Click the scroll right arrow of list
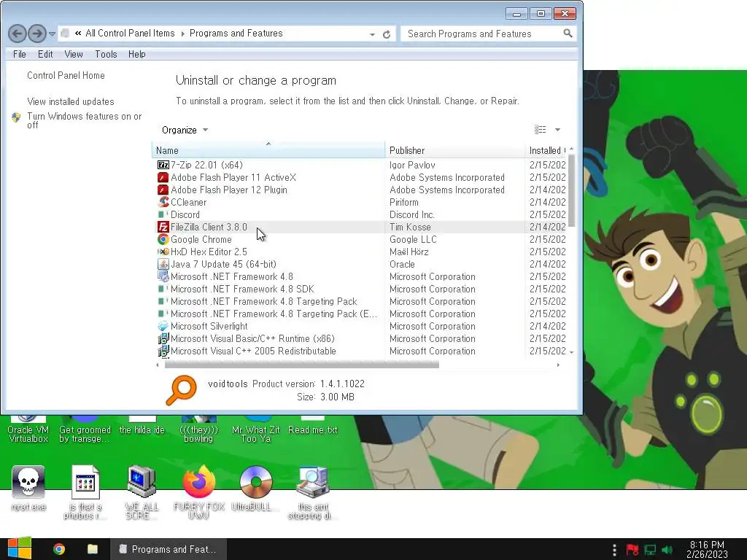This screenshot has width=747, height=560. [x=558, y=365]
